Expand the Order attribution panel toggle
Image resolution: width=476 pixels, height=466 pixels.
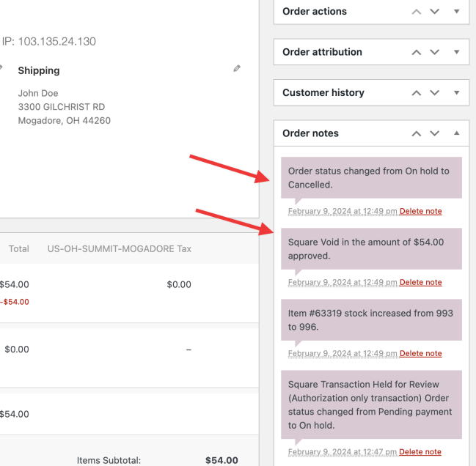pyautogui.click(x=456, y=53)
